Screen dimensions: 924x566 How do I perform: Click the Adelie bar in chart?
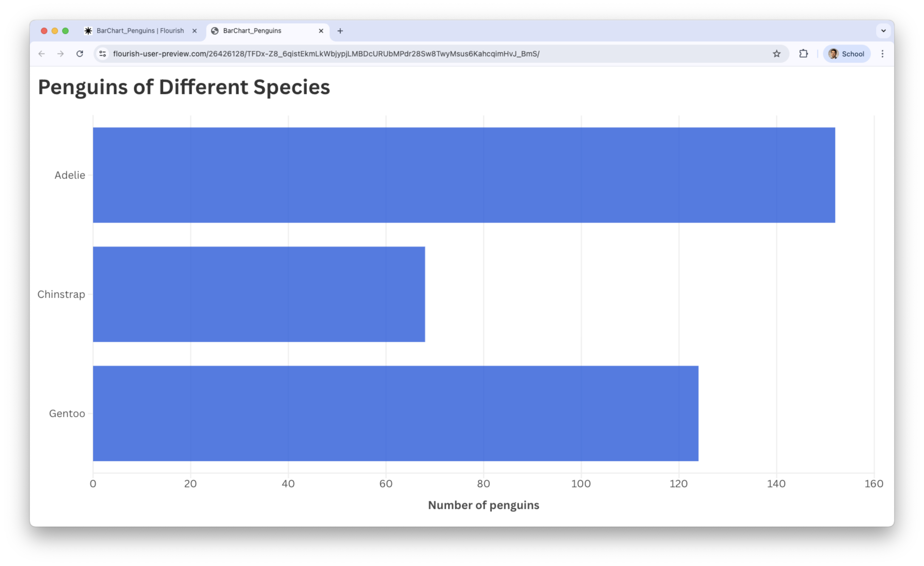click(464, 175)
